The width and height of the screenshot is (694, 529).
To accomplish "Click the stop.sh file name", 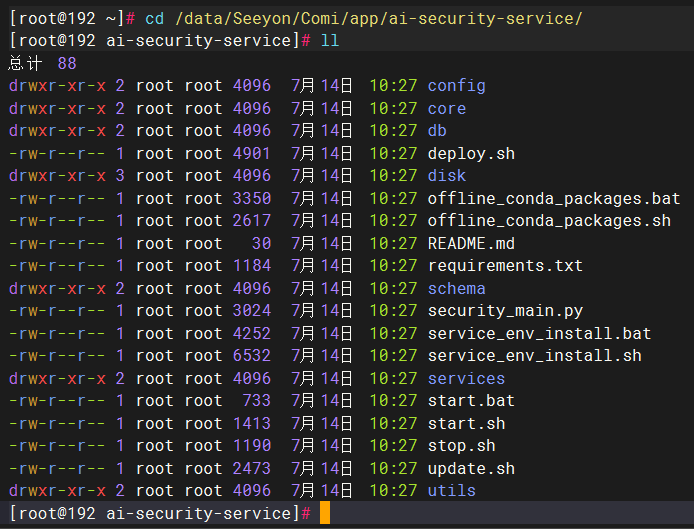I will tap(461, 446).
